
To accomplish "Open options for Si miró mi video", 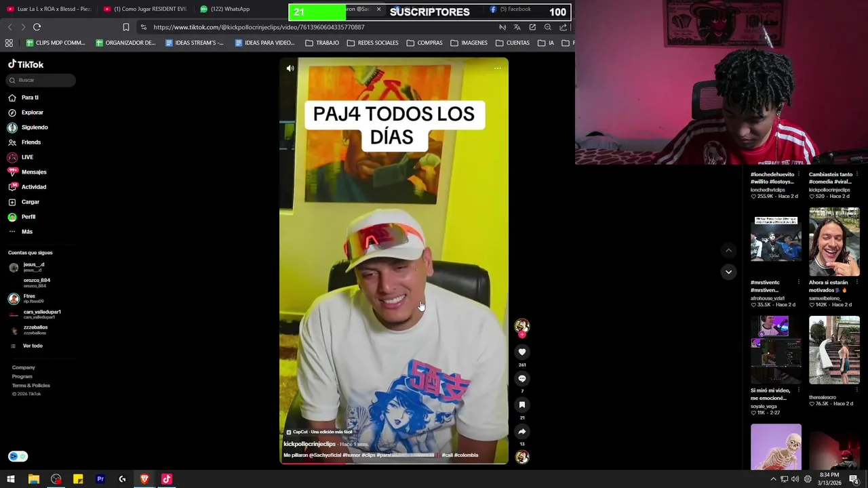I will [799, 390].
